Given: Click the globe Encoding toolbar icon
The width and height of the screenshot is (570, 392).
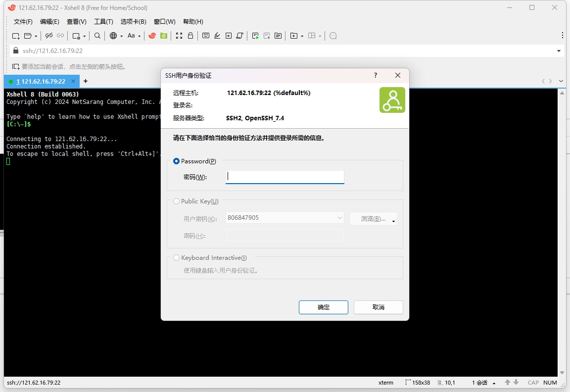Looking at the screenshot, I should click(x=113, y=36).
